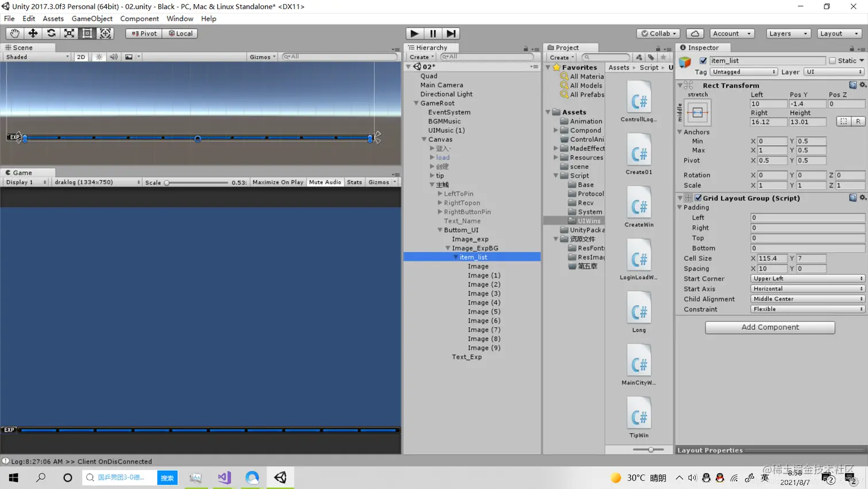Select the Hand tool
Viewport: 868px width, 489px height.
click(14, 33)
